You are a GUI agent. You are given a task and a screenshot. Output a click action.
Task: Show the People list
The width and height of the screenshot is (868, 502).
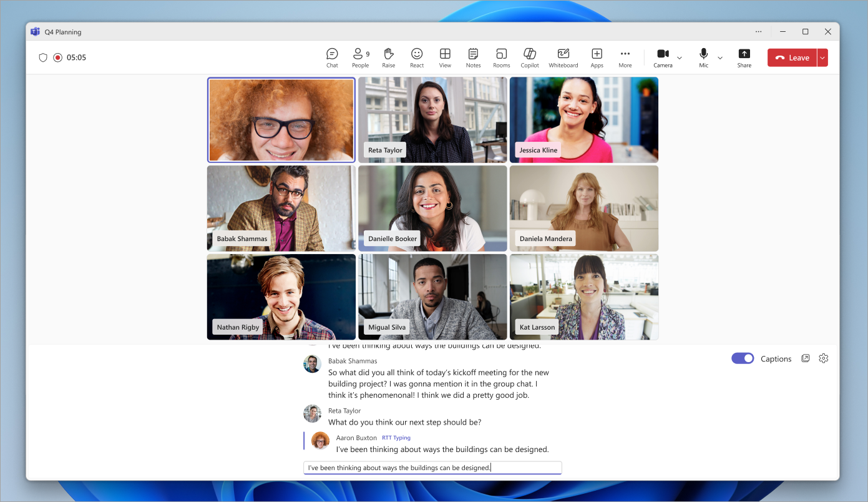360,57
